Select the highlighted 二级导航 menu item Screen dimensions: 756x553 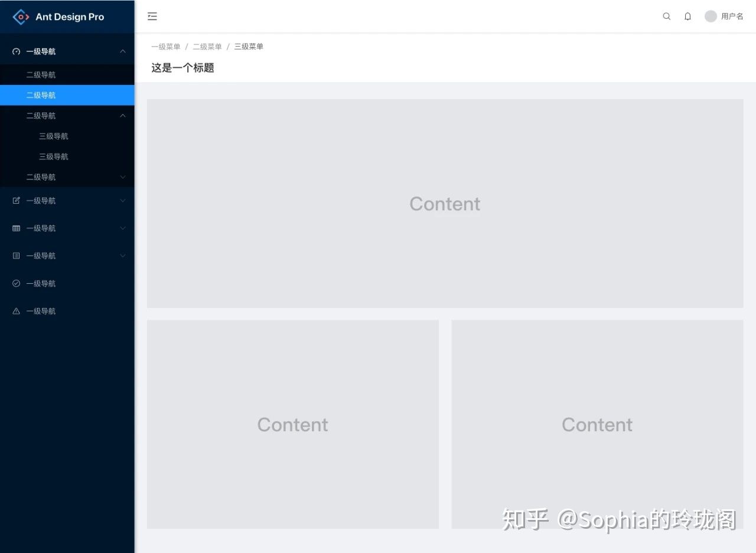(x=41, y=94)
